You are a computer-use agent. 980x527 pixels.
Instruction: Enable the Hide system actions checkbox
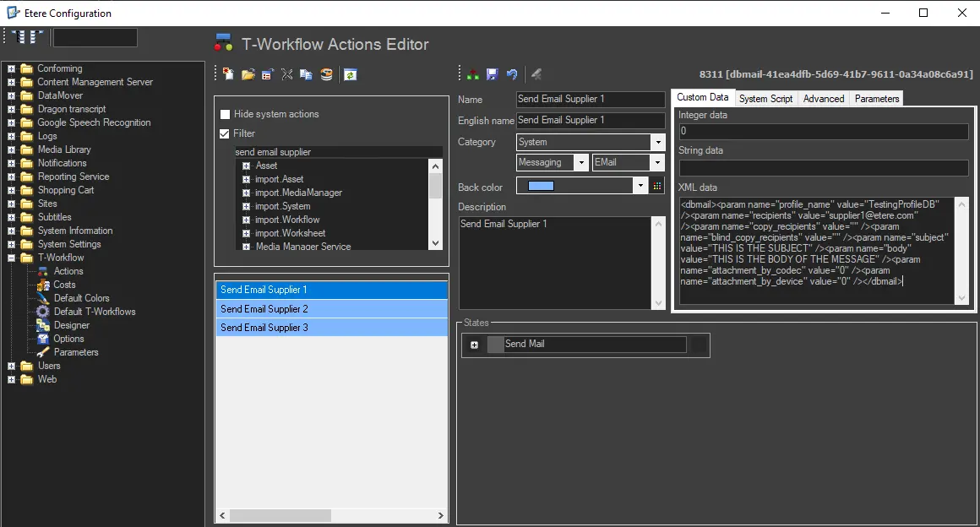(x=225, y=114)
